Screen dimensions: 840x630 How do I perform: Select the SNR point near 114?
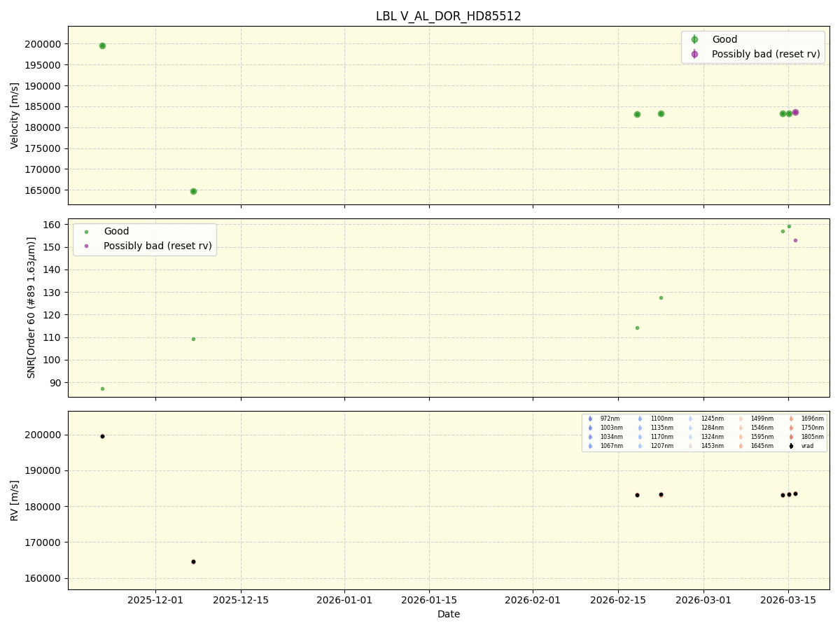pyautogui.click(x=637, y=328)
